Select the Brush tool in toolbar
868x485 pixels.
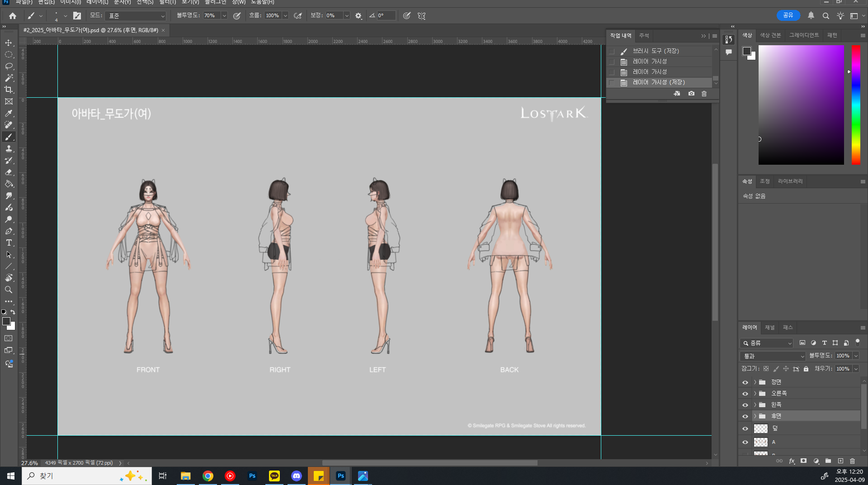[x=9, y=137]
